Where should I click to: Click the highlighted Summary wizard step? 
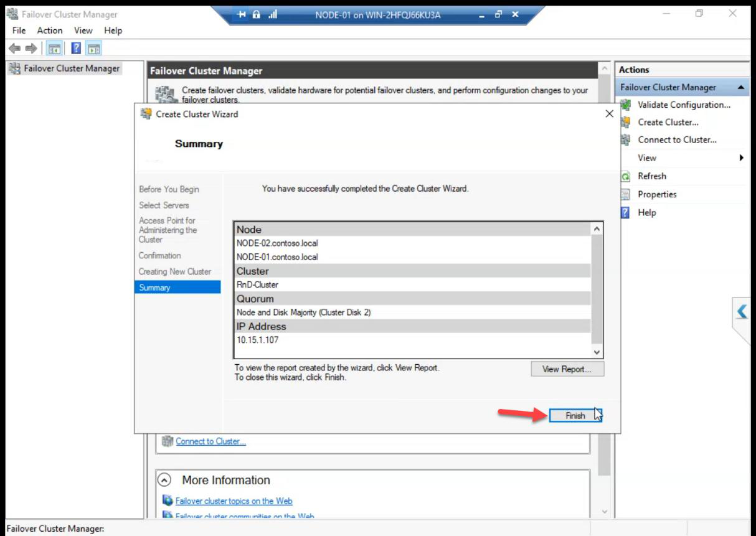coord(177,287)
